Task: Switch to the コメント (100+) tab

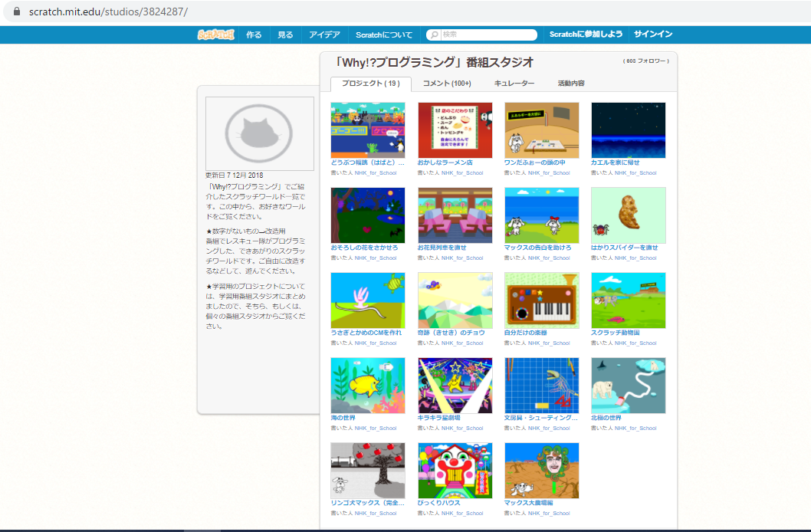Action: [447, 84]
